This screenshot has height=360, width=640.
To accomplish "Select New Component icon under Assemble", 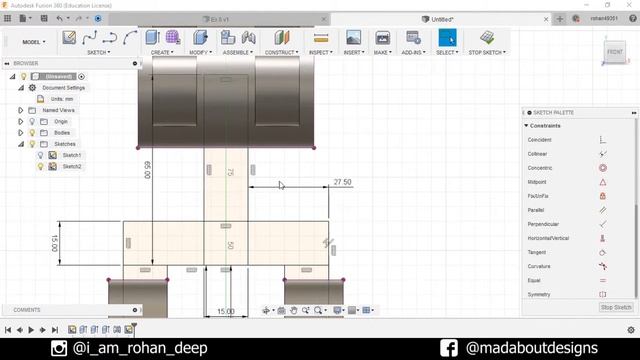I will (x=228, y=38).
